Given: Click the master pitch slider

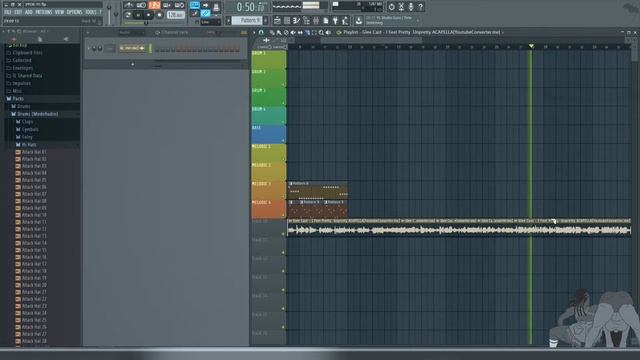Looking at the screenshot, I should coord(116,14).
